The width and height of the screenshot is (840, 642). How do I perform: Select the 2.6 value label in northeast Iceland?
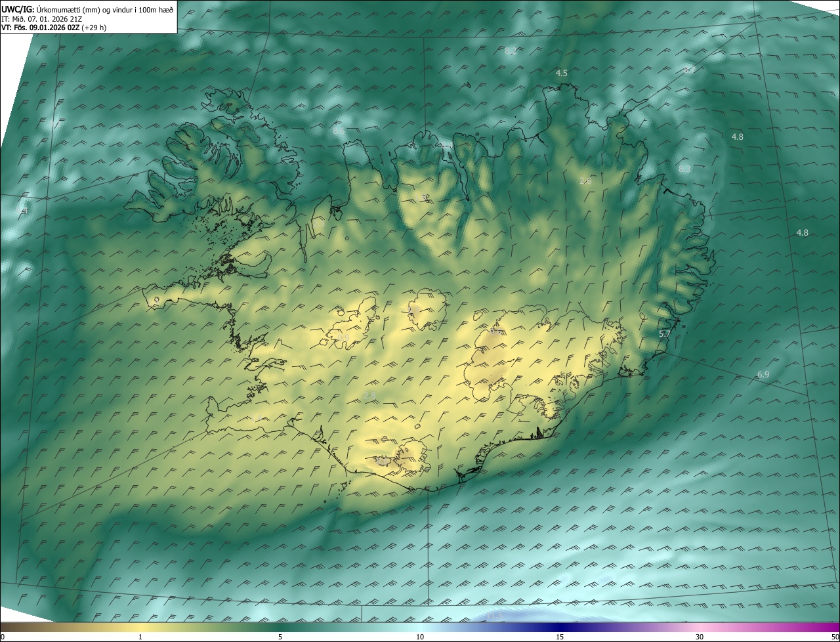tap(586, 181)
